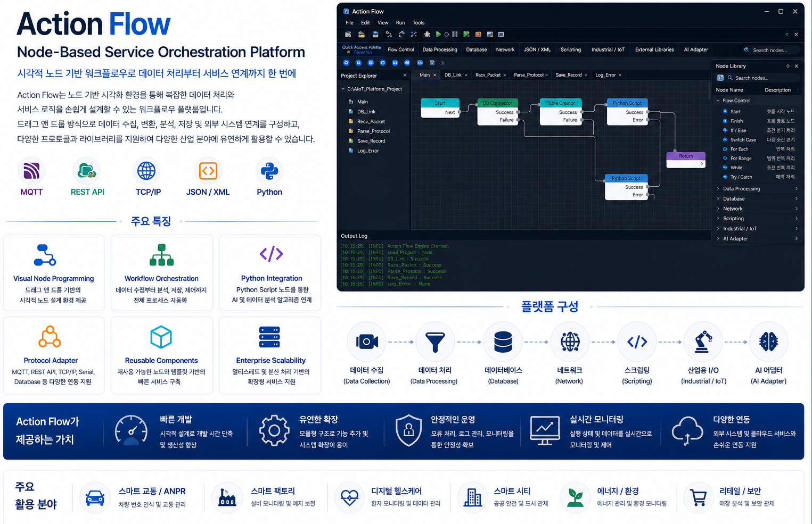Viewport: 812px width, 524px height.
Task: Click the Search nodes field in the palette bar
Action: (772, 50)
